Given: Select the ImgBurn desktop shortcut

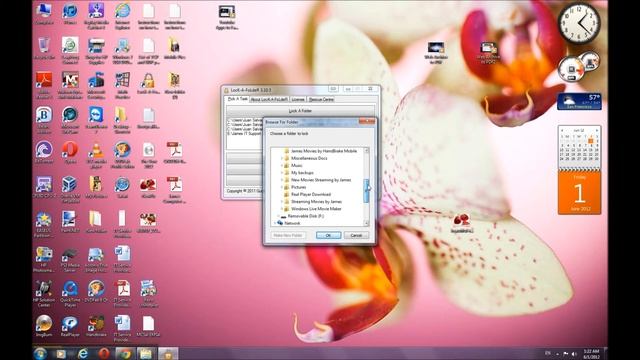Looking at the screenshot, I should (44, 326).
